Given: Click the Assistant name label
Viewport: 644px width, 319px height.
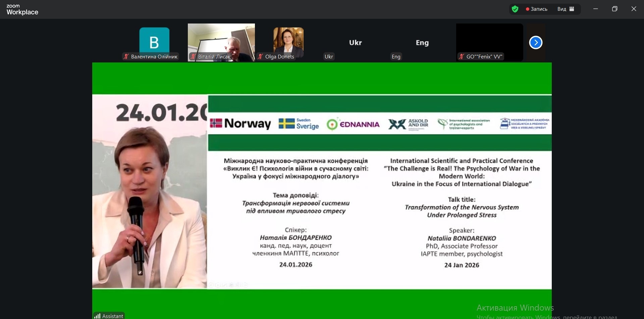Looking at the screenshot, I should click(x=113, y=316).
